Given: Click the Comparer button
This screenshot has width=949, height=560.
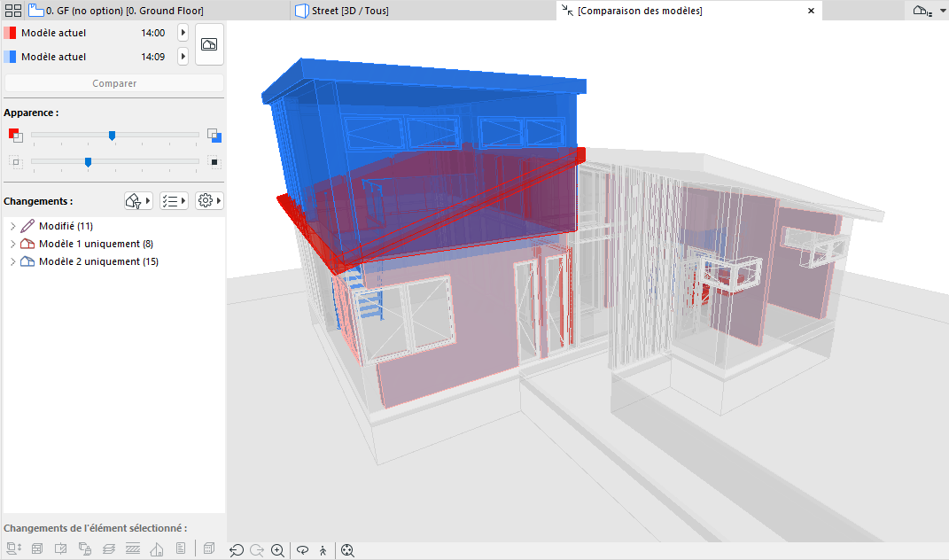Looking at the screenshot, I should (114, 83).
